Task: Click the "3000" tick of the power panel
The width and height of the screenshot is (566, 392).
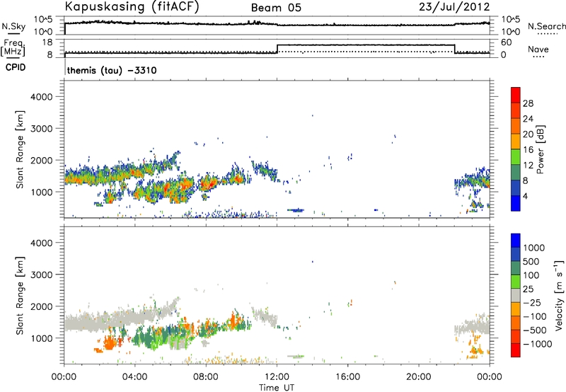Action: (41, 129)
